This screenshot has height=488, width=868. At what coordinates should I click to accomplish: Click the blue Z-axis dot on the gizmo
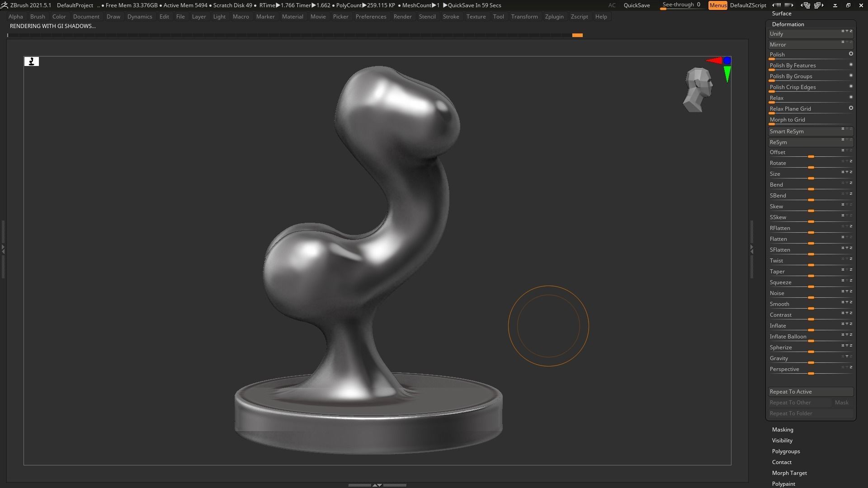727,60
